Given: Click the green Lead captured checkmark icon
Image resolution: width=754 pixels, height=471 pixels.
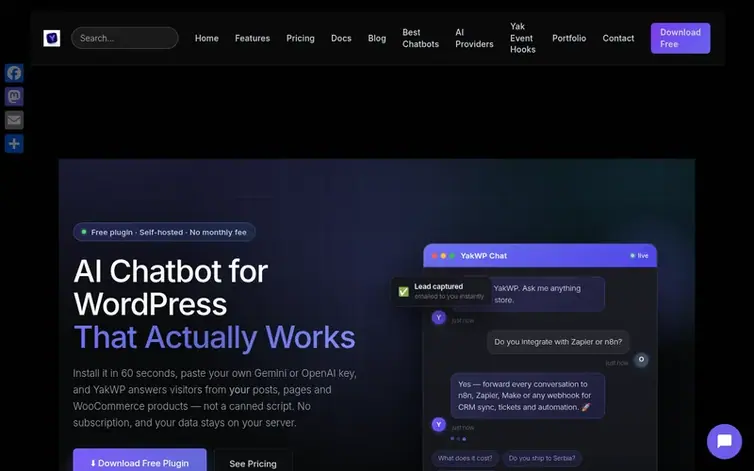Looking at the screenshot, I should click(x=404, y=292).
